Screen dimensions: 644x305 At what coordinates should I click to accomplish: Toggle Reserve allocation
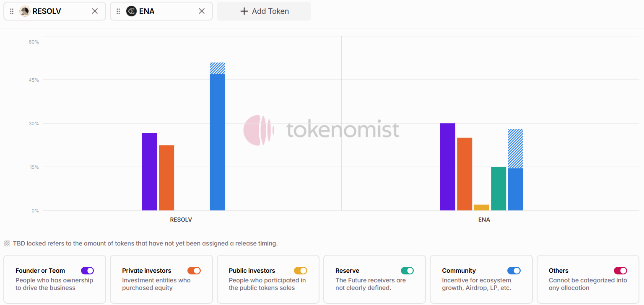pos(407,271)
